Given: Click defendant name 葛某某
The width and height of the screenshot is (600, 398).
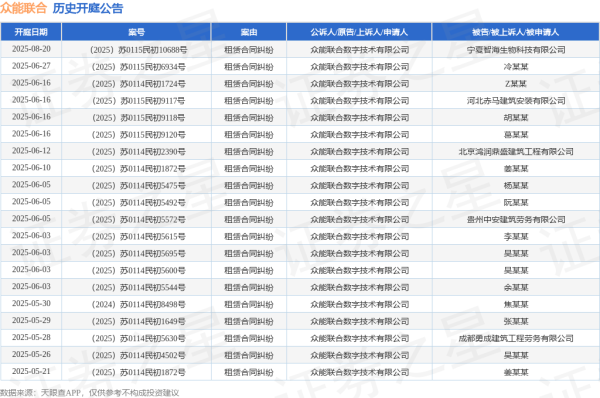Looking at the screenshot, I should [x=516, y=135].
